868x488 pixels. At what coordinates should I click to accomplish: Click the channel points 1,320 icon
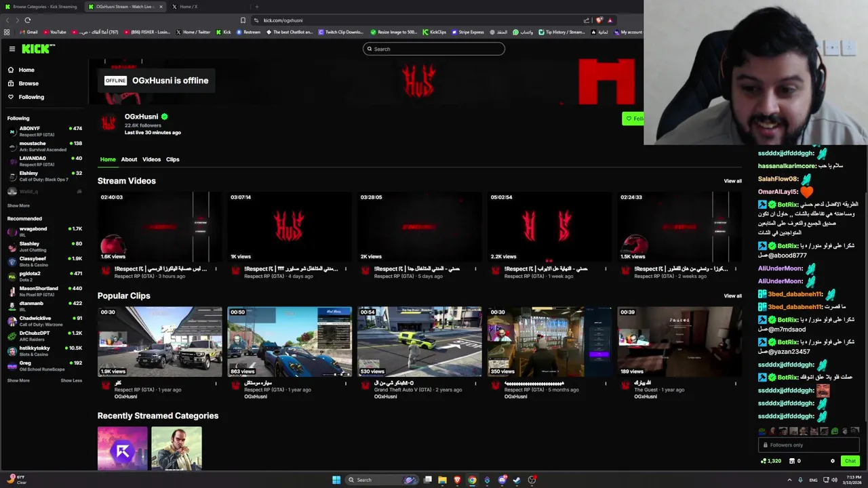point(771,461)
